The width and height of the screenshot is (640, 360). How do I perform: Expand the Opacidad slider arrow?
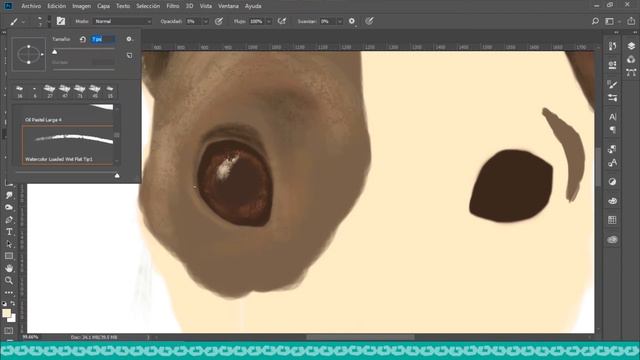pyautogui.click(x=206, y=21)
